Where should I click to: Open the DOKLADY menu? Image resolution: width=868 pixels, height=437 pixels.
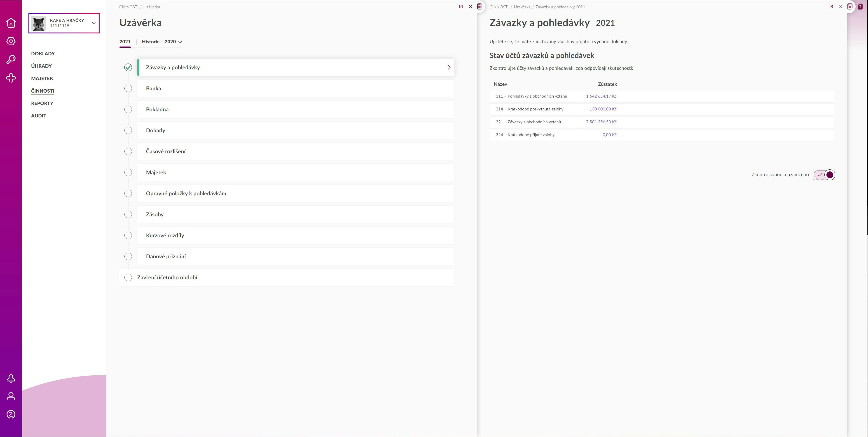coord(43,54)
